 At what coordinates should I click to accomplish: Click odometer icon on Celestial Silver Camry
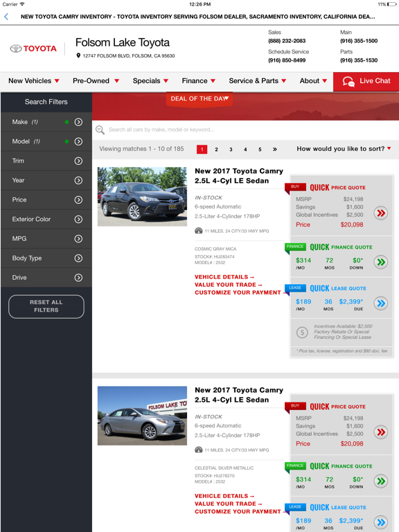199,450
